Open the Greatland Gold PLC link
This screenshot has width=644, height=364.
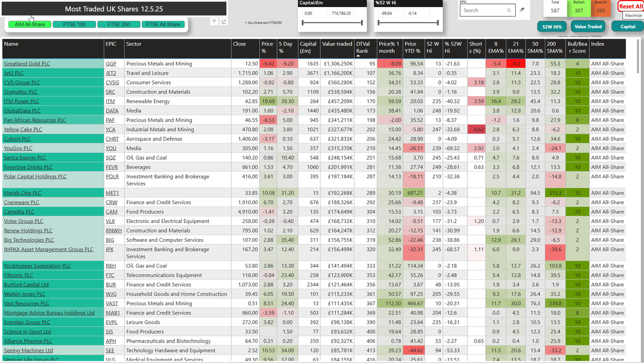pos(27,64)
